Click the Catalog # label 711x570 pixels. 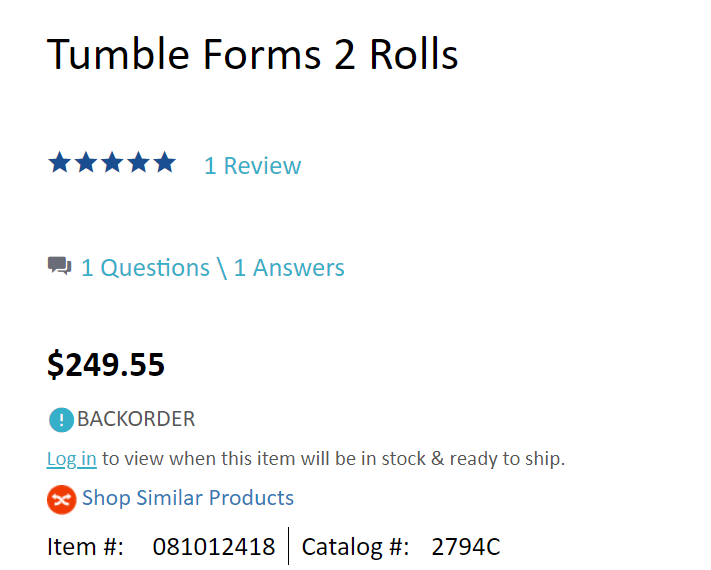pos(355,547)
